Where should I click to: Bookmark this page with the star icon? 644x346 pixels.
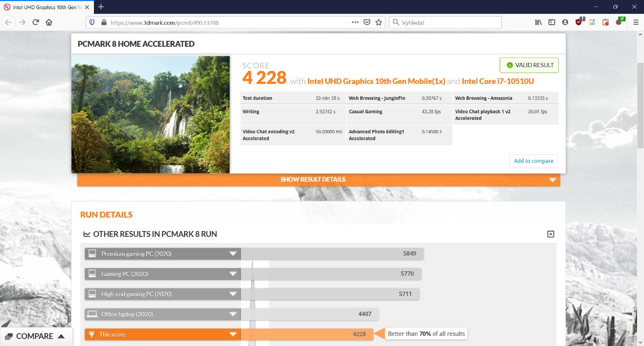point(379,23)
